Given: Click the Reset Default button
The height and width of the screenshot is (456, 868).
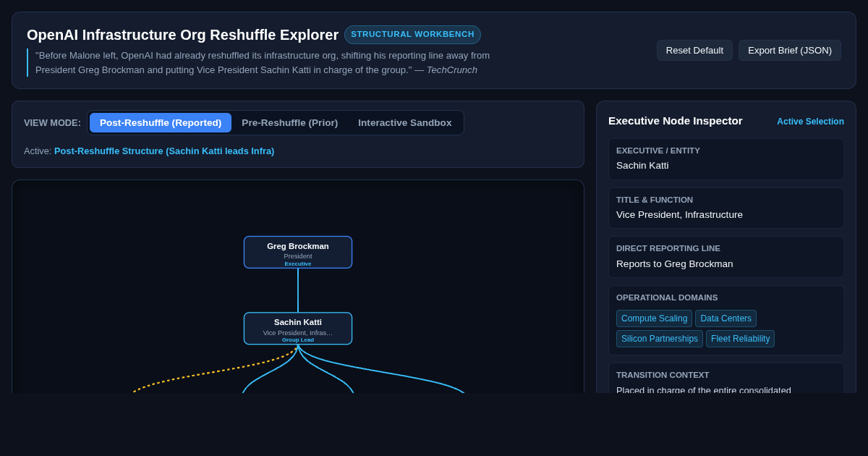Looking at the screenshot, I should (x=694, y=51).
